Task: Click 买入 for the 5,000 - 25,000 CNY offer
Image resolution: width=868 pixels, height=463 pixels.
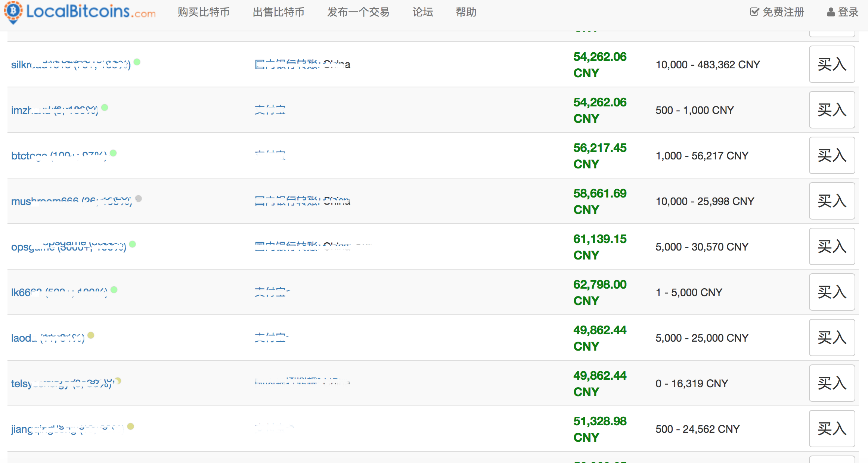Action: [832, 338]
